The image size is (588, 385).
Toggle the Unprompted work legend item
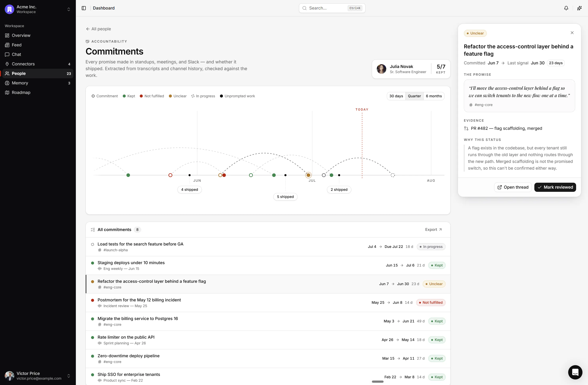pos(237,96)
